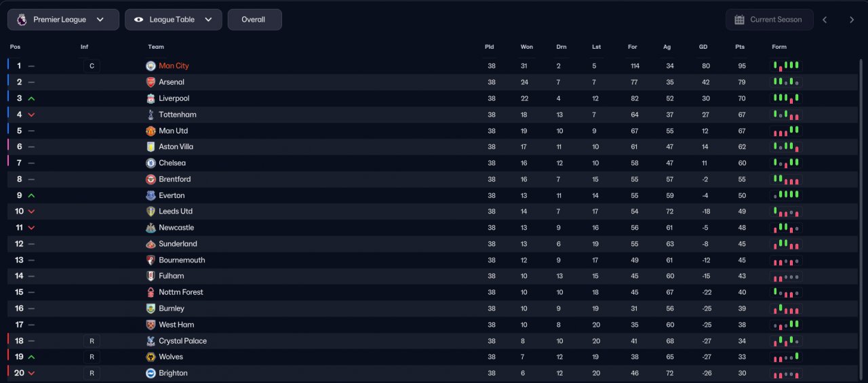
Task: Click the Chelsea club badge
Action: coord(151,163)
